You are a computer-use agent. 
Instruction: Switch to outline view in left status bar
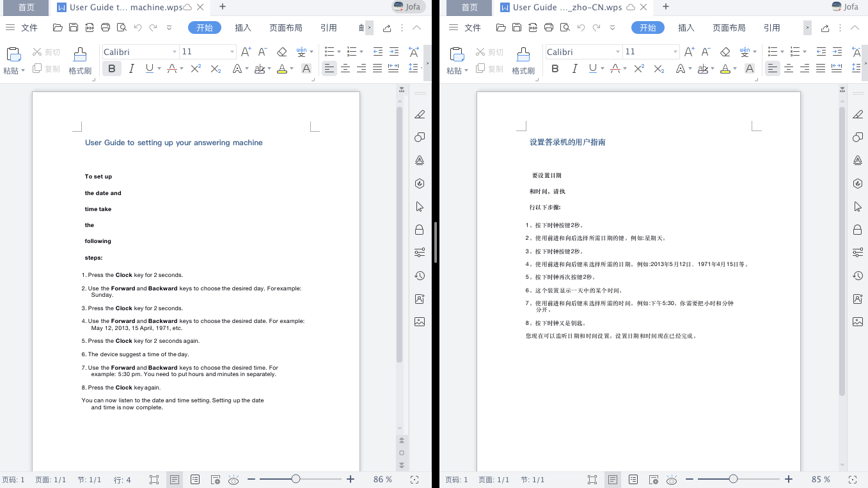195,479
